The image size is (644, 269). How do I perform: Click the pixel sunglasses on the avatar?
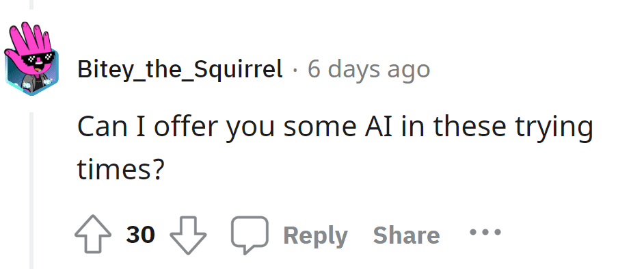pyautogui.click(x=38, y=60)
